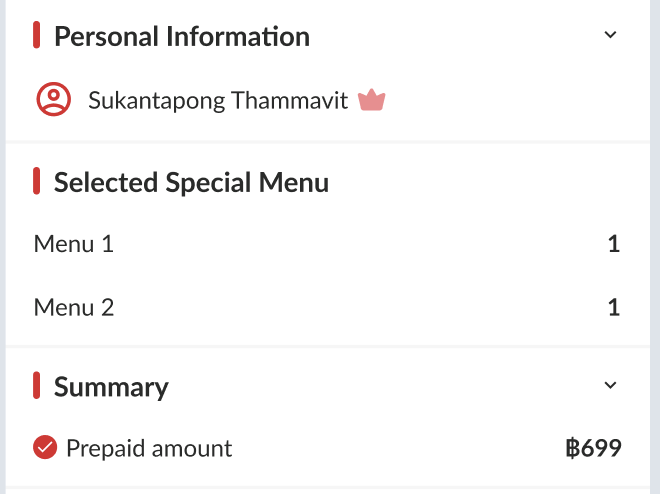Click the Prepaid amount label
Viewport: 660px width, 494px height.
[149, 449]
